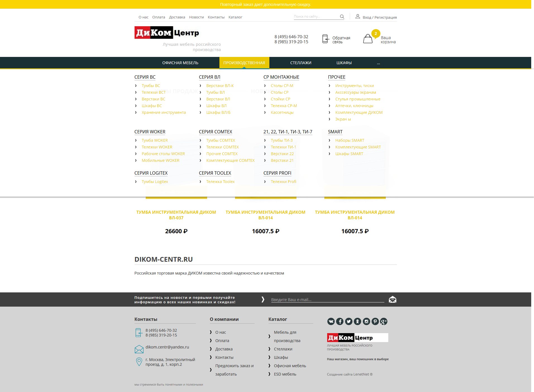Click the footer phone icon
The image size is (534, 392).
139,333
